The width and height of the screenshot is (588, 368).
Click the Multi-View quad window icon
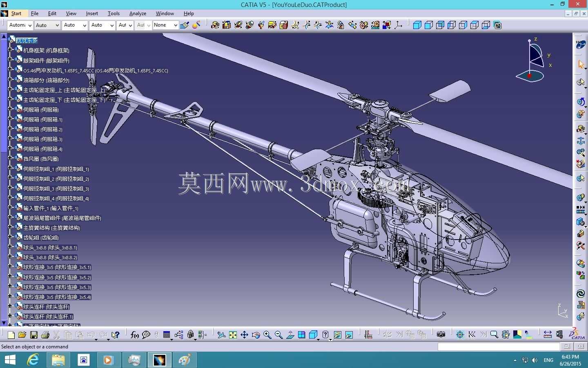(x=302, y=335)
